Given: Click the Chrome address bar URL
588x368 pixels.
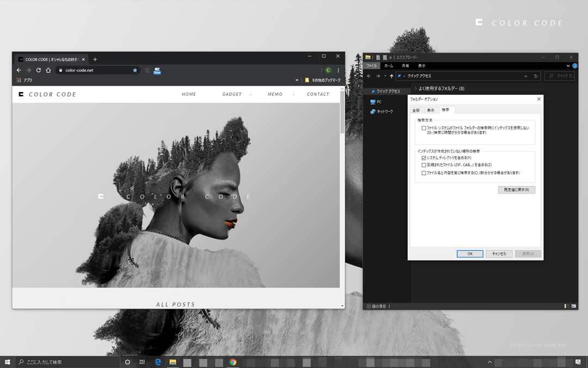Looking at the screenshot, I should pyautogui.click(x=79, y=70).
